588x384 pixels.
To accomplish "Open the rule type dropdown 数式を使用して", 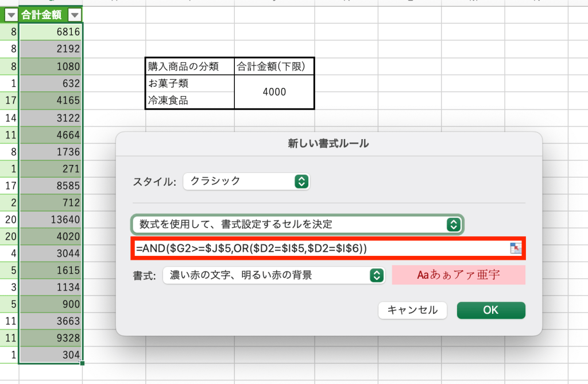I will 297,224.
